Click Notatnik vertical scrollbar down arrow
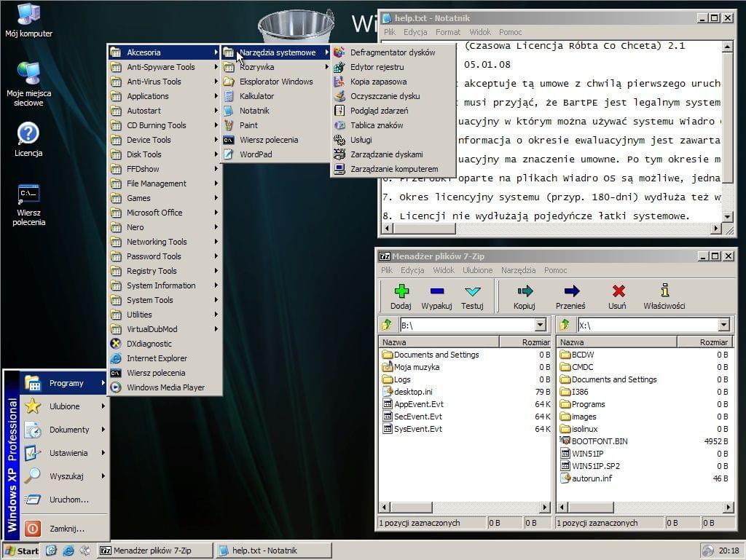 coord(727,217)
